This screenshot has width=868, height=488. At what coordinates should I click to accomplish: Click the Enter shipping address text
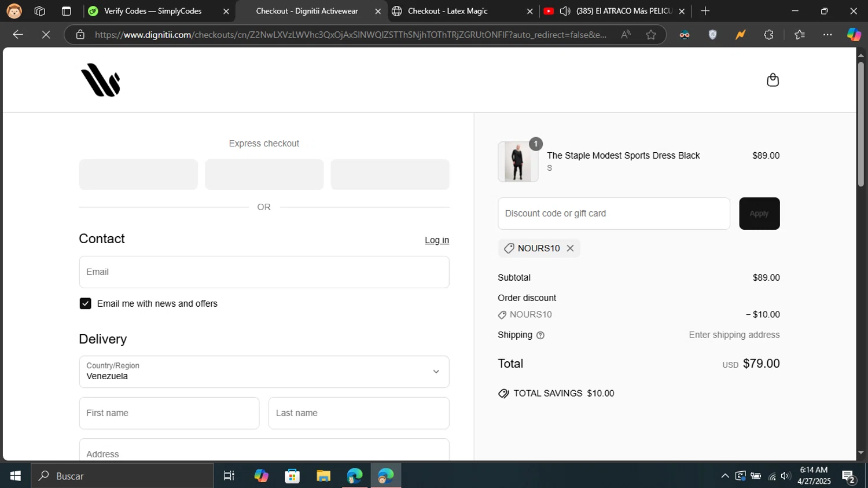734,335
